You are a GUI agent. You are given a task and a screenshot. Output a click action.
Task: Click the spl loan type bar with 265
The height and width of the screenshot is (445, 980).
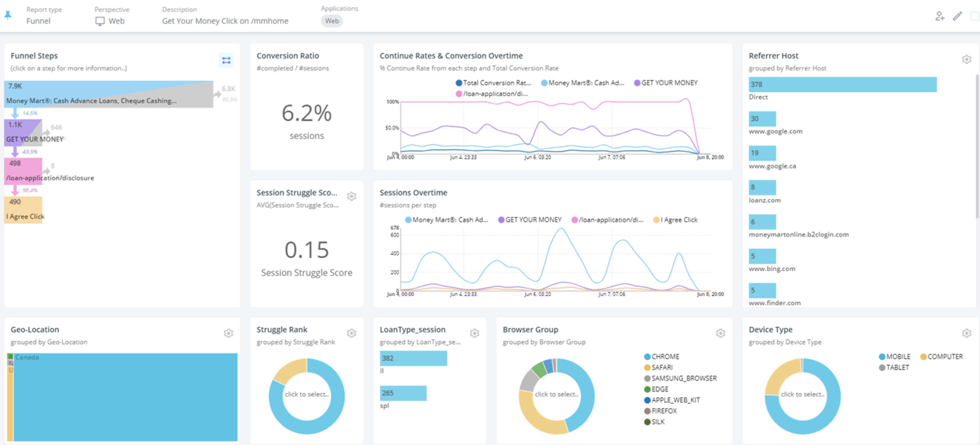click(x=403, y=393)
